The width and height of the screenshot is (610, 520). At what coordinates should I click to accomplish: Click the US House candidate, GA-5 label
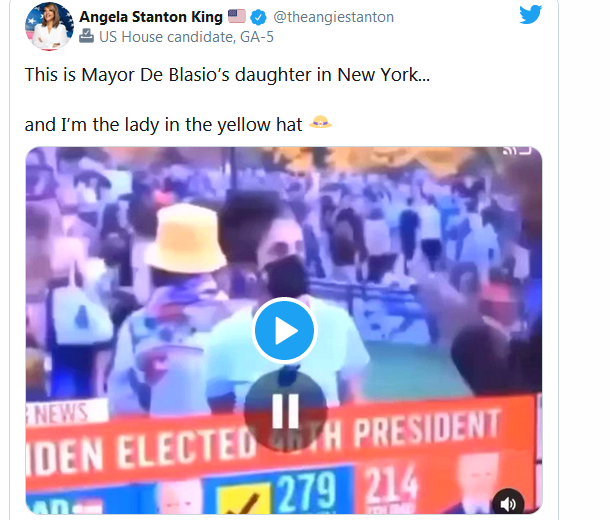(x=186, y=37)
